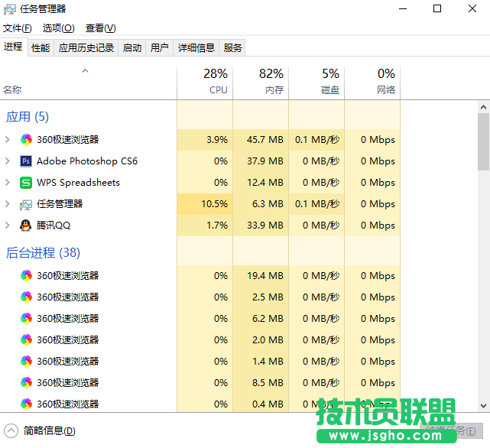Click the 应用 (5) group header
Image resolution: width=490 pixels, height=448 pixels.
coord(28,117)
